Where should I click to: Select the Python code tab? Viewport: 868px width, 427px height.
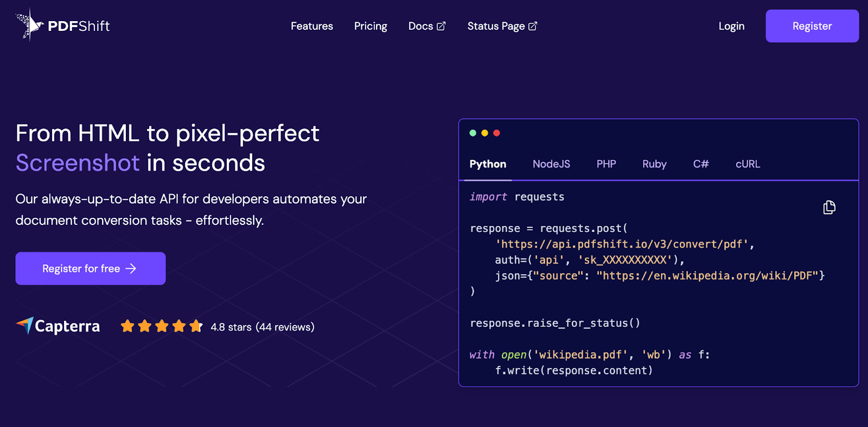[488, 164]
